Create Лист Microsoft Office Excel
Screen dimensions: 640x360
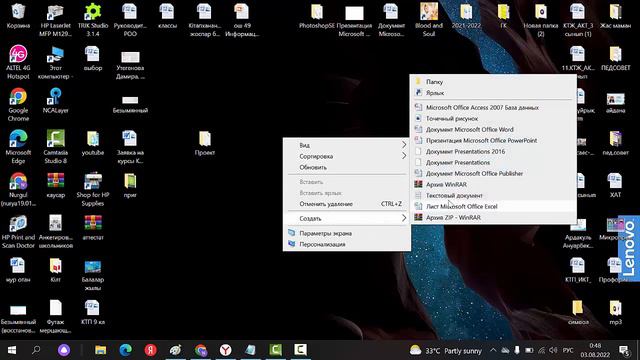point(493,207)
